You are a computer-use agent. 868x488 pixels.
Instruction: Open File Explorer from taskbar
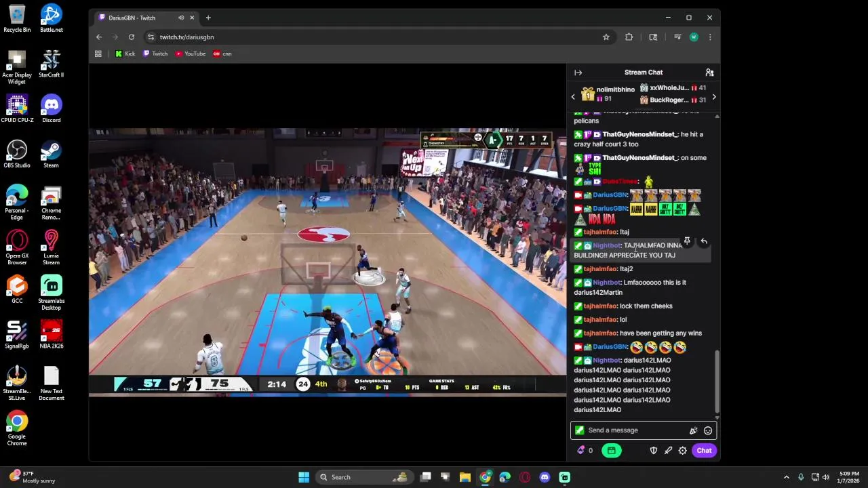pyautogui.click(x=465, y=477)
